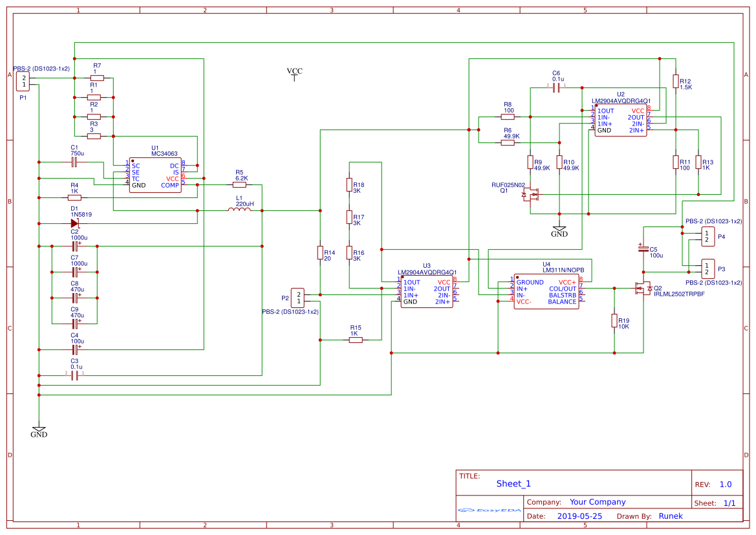Click the LM311N/NOPB comparator U4
Image resolution: width=756 pixels, height=535 pixels.
point(546,291)
